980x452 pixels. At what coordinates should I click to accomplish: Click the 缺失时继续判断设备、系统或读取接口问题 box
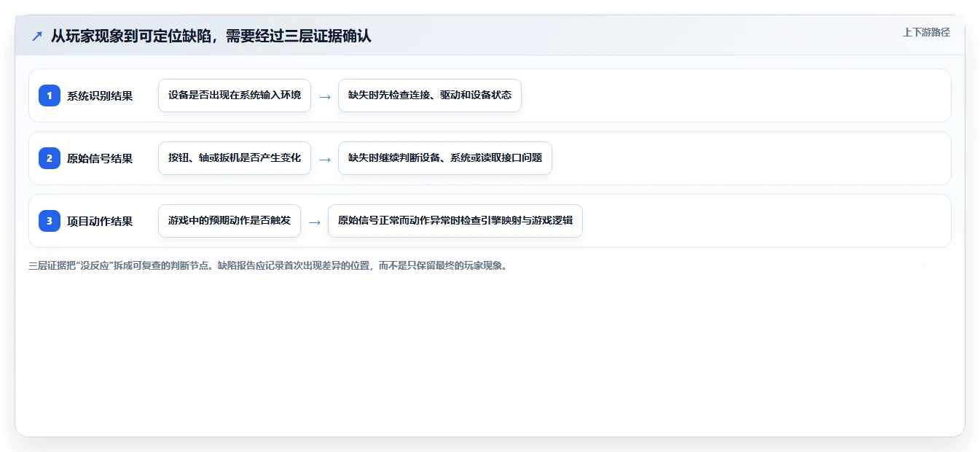pyautogui.click(x=445, y=158)
